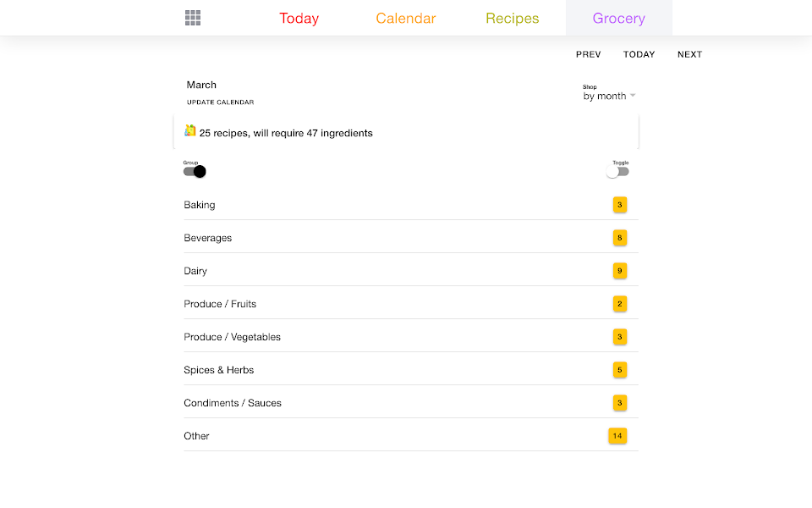Screen dimensions: 812x508
Task: Turn on the Toggle switch
Action: click(617, 171)
